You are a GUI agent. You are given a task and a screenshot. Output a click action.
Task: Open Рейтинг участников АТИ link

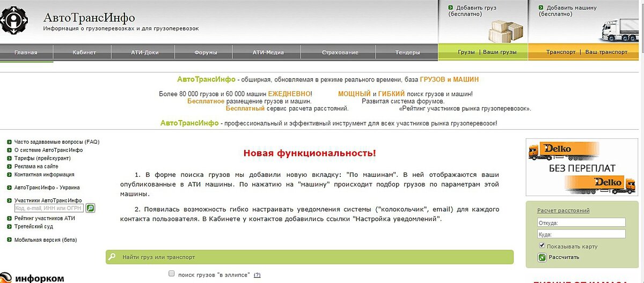tap(45, 218)
